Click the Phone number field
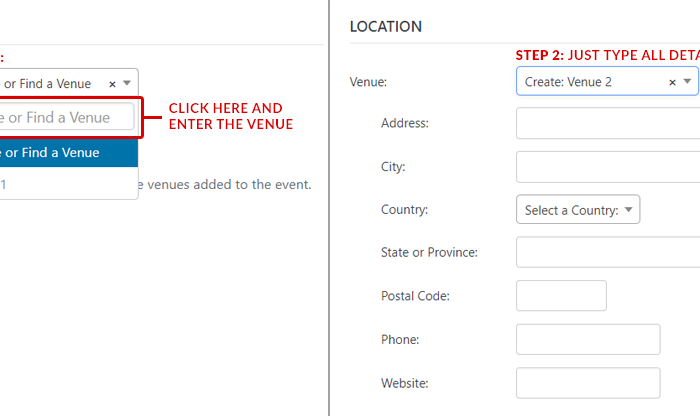 point(588,339)
